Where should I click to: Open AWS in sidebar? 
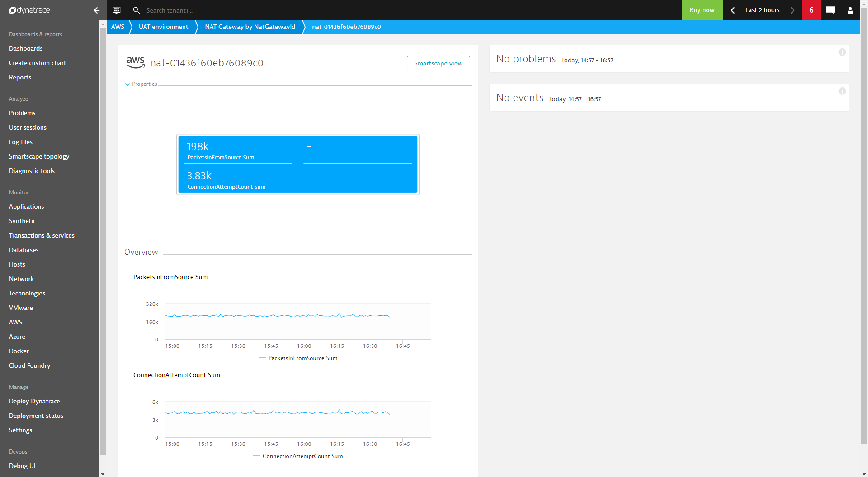pyautogui.click(x=15, y=322)
